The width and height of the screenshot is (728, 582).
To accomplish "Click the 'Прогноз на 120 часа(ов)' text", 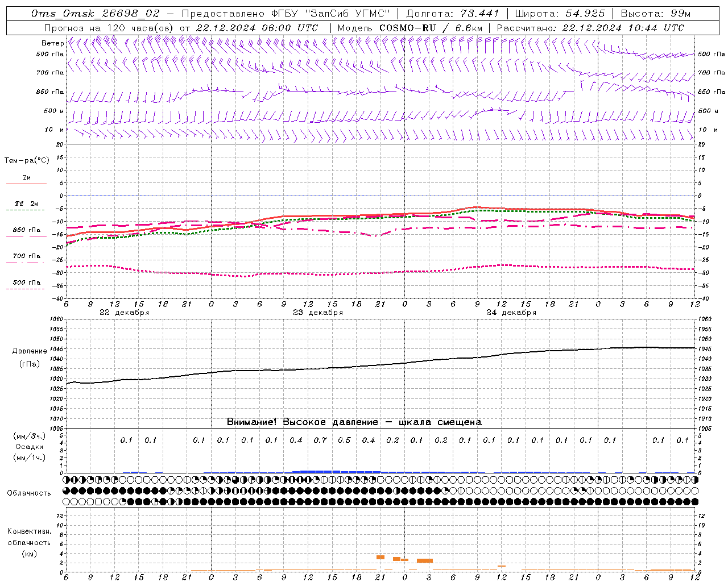I will pos(109,28).
